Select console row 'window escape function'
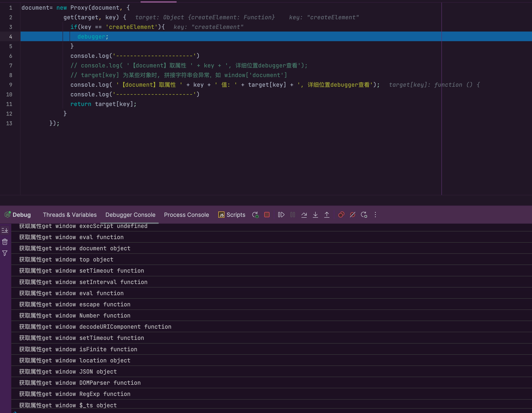This screenshot has width=532, height=413. 271,304
